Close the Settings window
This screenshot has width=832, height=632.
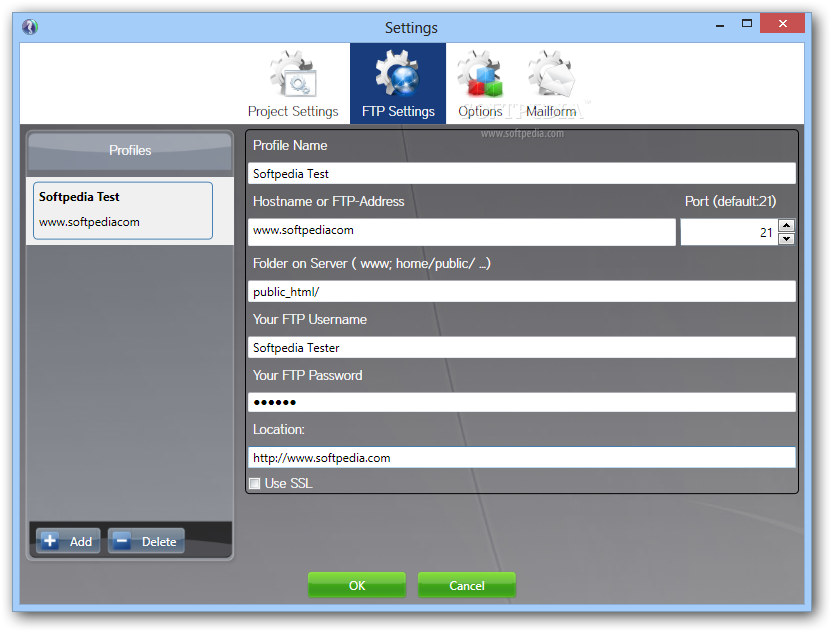pos(783,23)
